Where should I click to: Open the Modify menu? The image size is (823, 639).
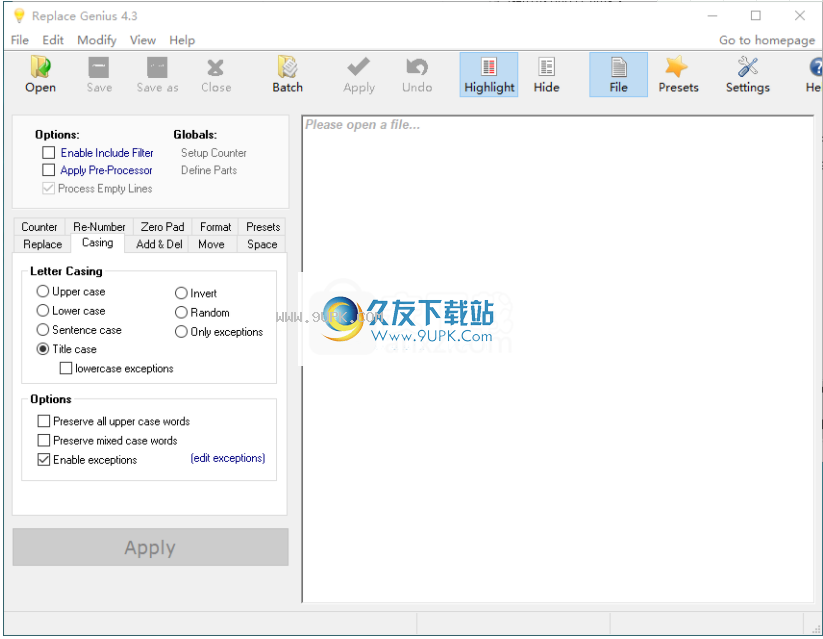pos(97,40)
